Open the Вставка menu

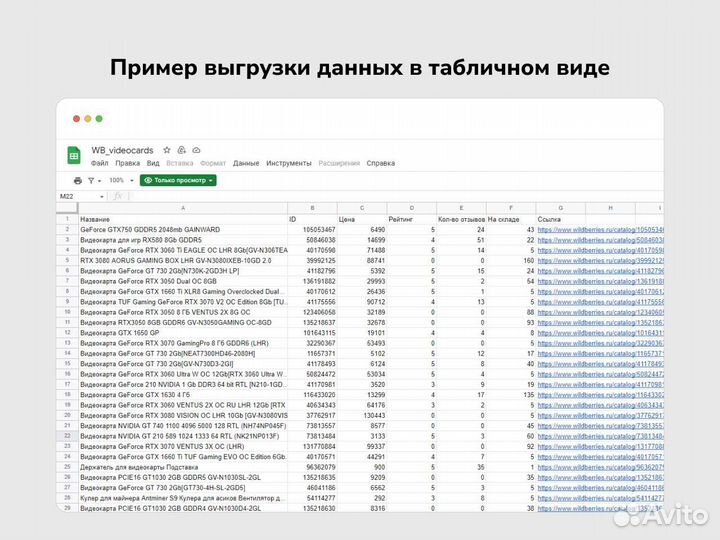(x=180, y=163)
